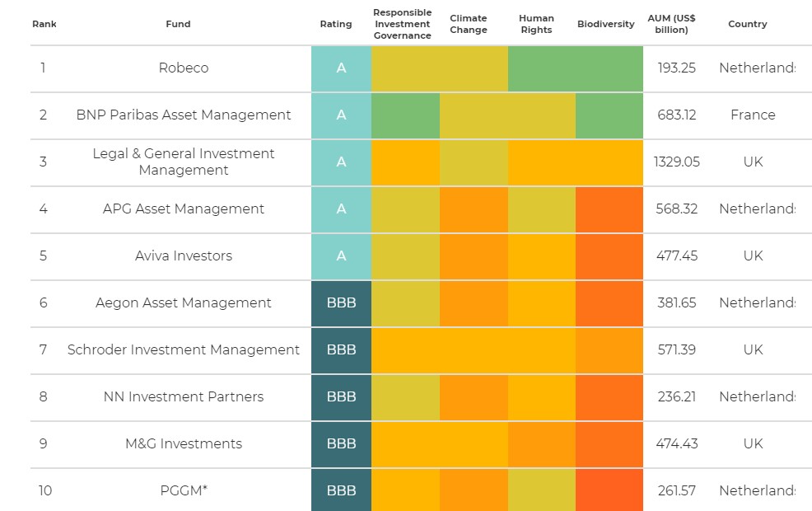The height and width of the screenshot is (511, 812).
Task: Click the A rating badge for Aviva Investors
Action: point(341,256)
